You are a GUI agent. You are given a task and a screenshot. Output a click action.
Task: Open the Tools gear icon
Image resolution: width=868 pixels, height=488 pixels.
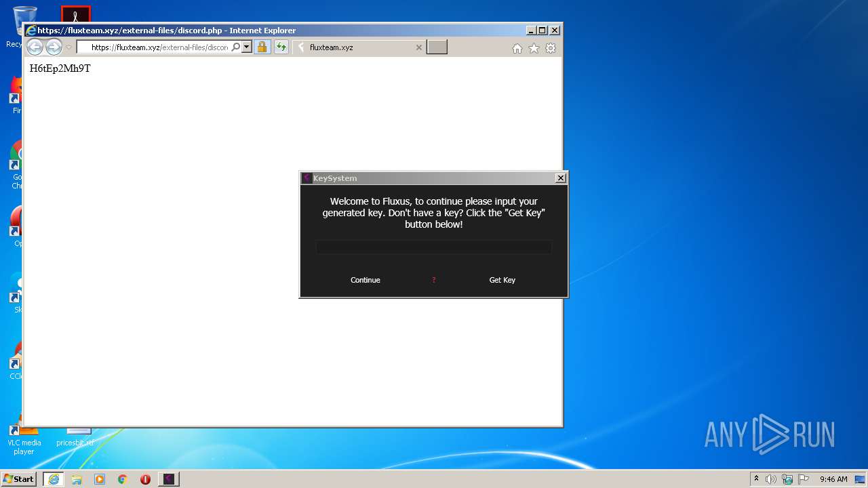tap(551, 48)
